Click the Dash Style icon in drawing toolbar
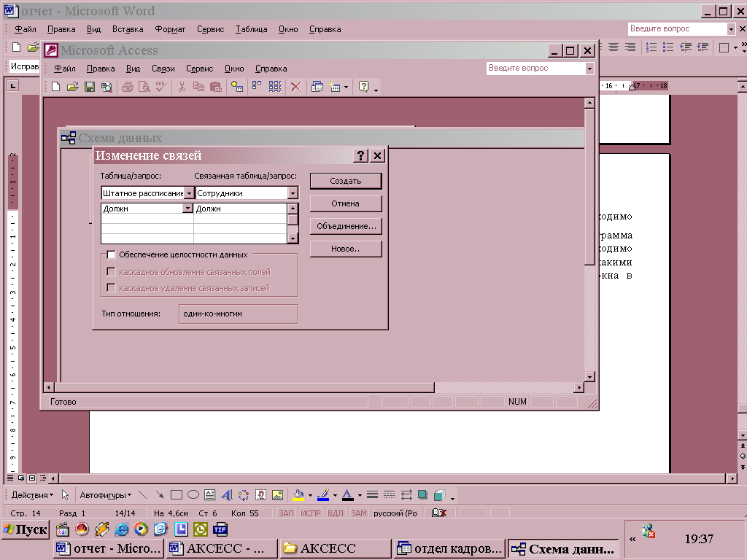The image size is (747, 560). tap(390, 495)
